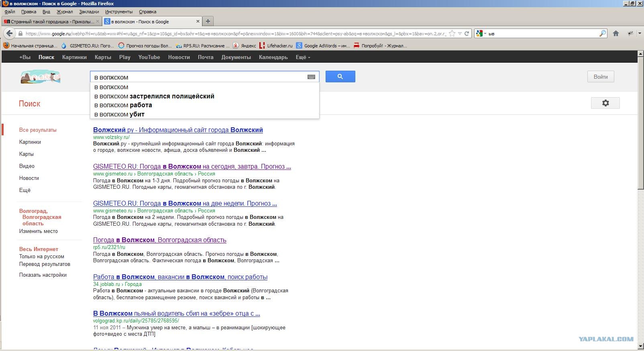The height and width of the screenshot is (351, 644).
Task: Open the 'Прогноз погоды Вол...' bookmark
Action: pos(145,46)
